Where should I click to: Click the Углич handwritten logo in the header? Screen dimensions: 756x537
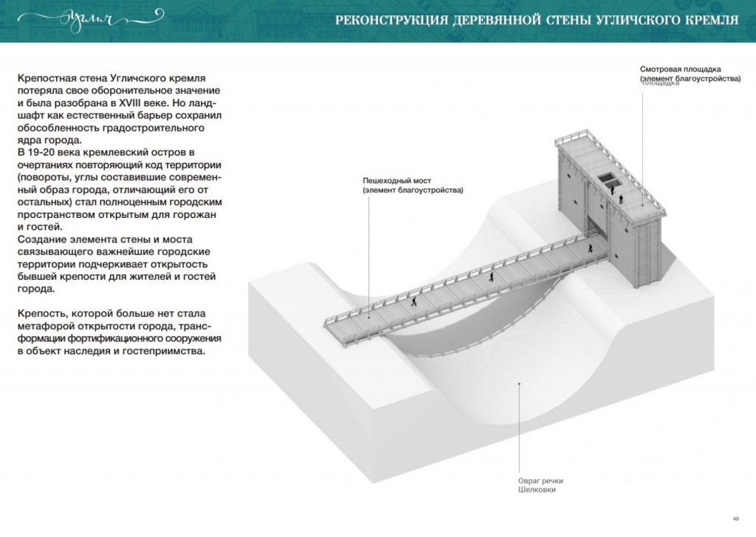[x=90, y=21]
